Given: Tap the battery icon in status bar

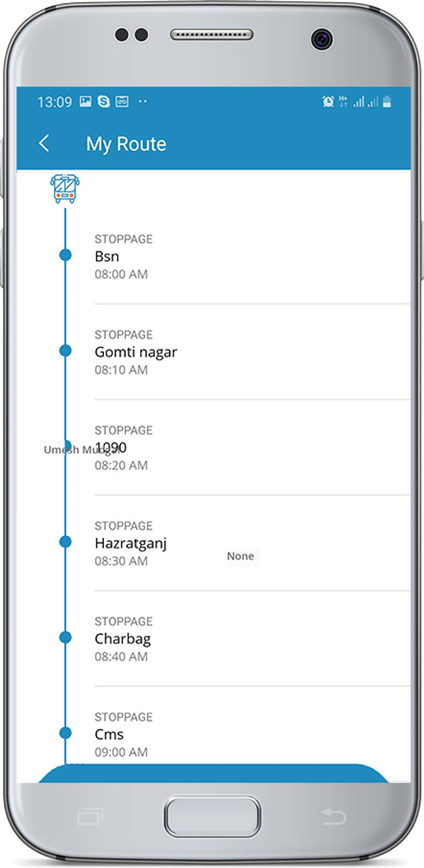Looking at the screenshot, I should click(387, 102).
